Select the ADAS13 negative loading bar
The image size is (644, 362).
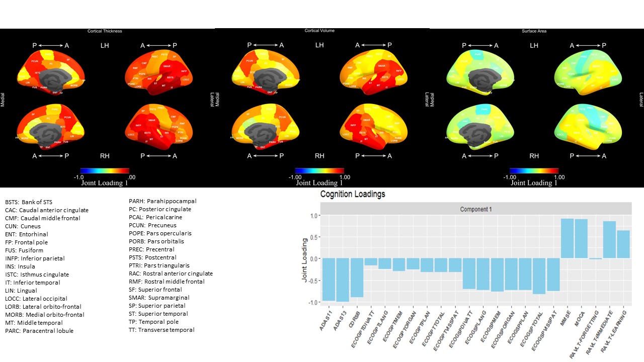click(343, 280)
